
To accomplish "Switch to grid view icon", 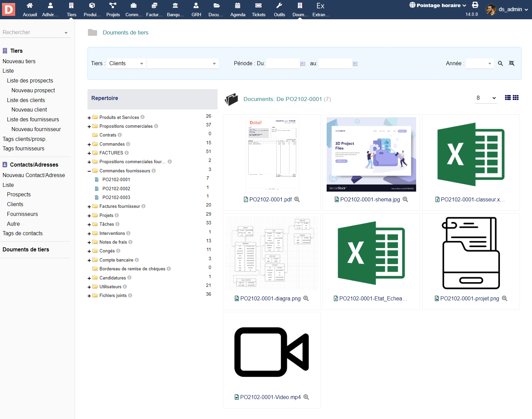I will [515, 98].
